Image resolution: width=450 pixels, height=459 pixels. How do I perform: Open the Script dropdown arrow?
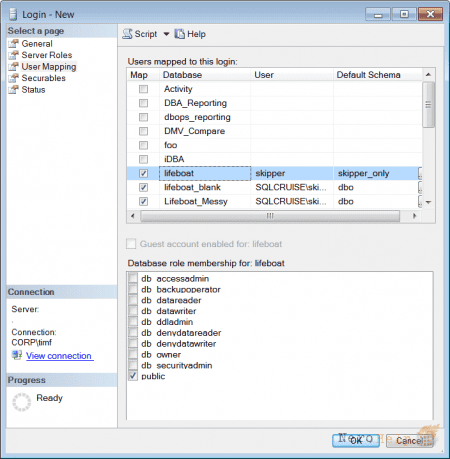[166, 34]
